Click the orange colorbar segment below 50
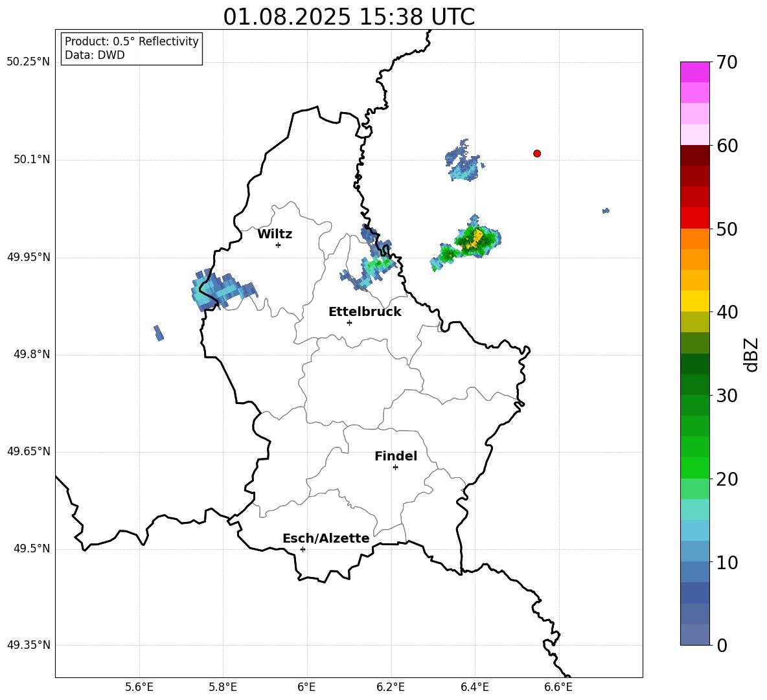The width and height of the screenshot is (767, 700). pyautogui.click(x=695, y=239)
